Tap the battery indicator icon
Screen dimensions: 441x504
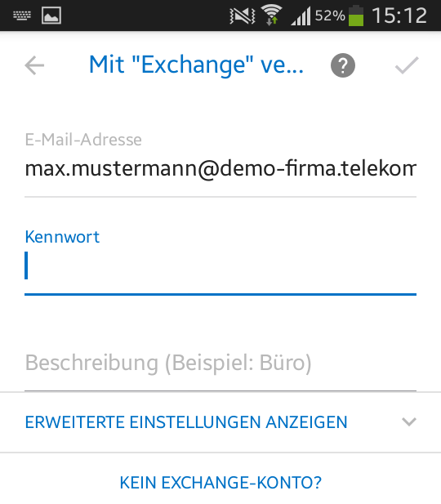[x=356, y=15]
